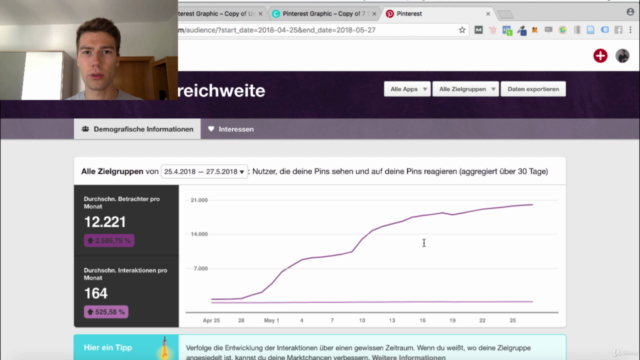Expand the Alle Apps dropdown
Viewport: 640px width, 360px height.
pyautogui.click(x=407, y=89)
